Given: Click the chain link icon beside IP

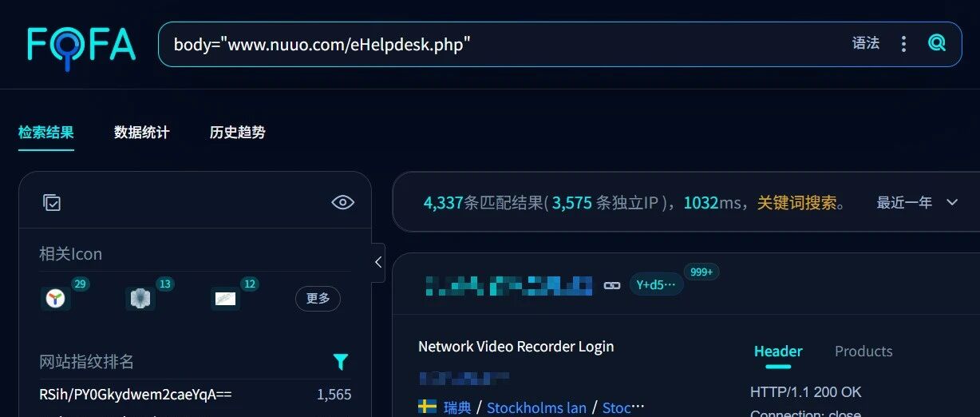Looking at the screenshot, I should click(612, 285).
